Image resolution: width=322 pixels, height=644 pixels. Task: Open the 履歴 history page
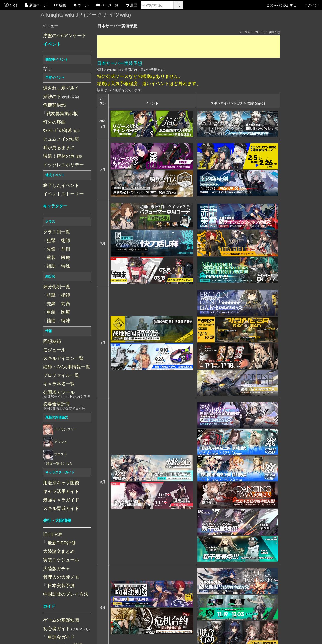(x=131, y=5)
